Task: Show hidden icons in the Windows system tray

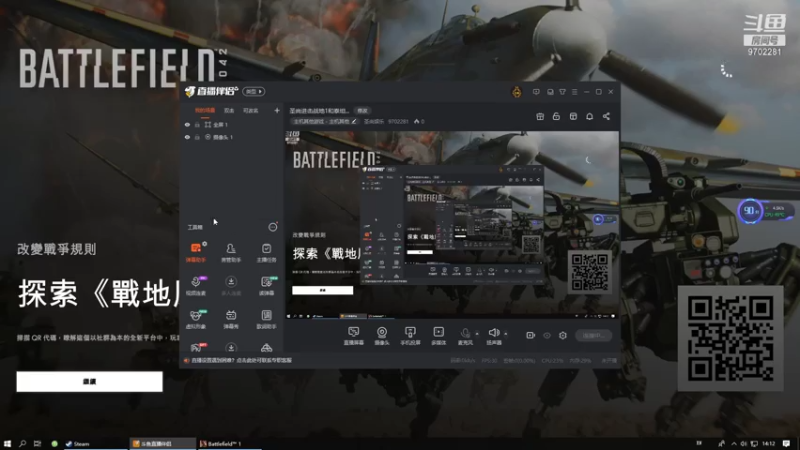Action: tap(734, 444)
